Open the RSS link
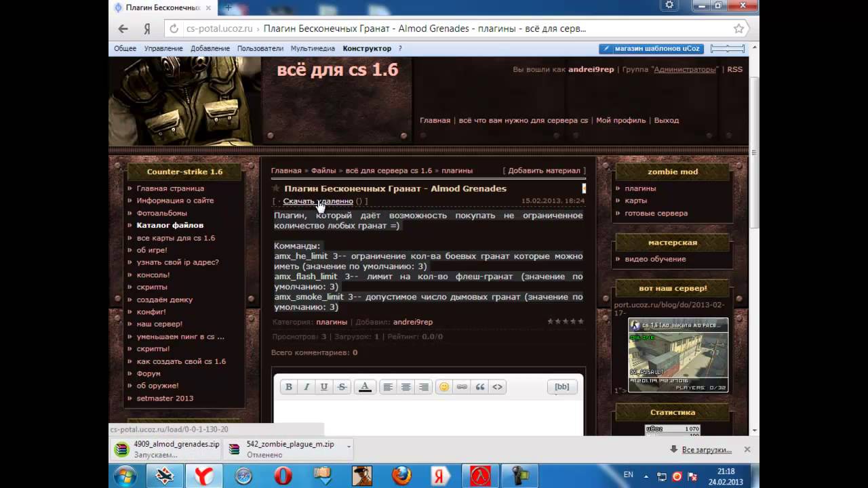 tap(735, 70)
